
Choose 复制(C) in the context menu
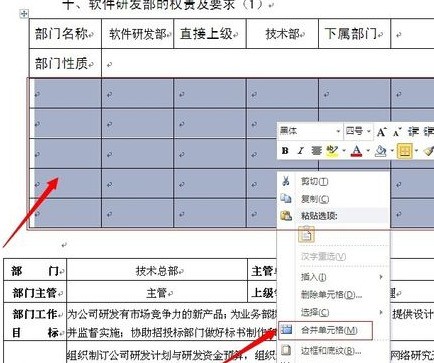coord(315,199)
